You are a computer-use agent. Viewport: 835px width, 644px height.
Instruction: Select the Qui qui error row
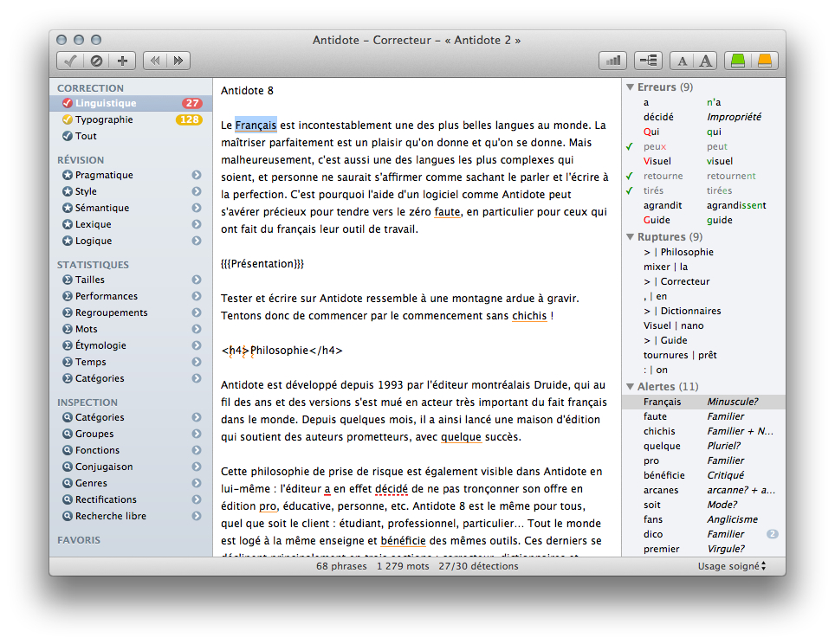click(703, 132)
